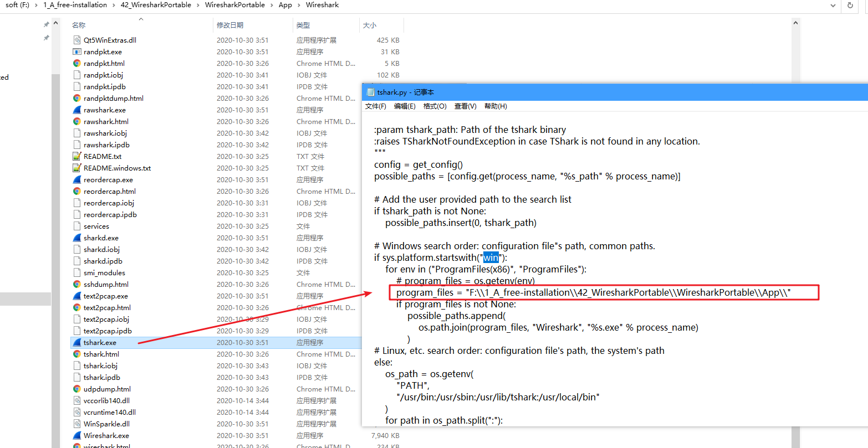
Task: Click the Qt5WinExtras.dll file icon
Action: tap(77, 40)
